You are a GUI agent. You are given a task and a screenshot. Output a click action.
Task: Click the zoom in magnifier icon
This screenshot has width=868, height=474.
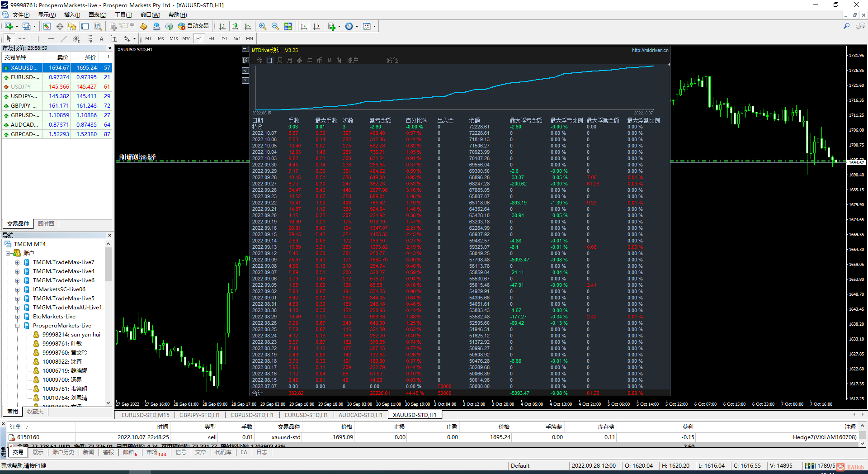pyautogui.click(x=263, y=26)
